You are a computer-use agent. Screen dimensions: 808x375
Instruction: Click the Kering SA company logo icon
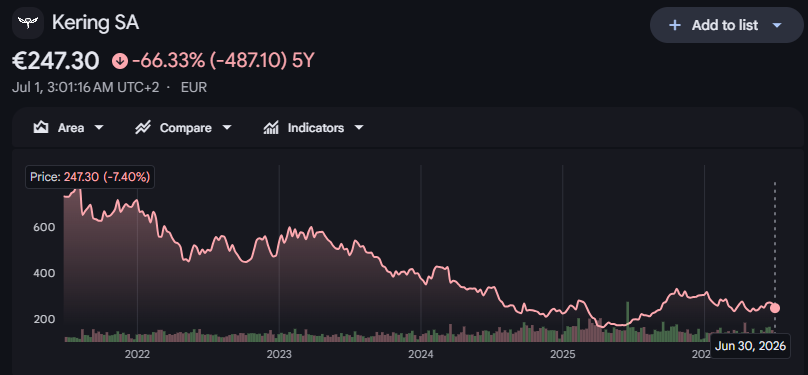[x=28, y=23]
